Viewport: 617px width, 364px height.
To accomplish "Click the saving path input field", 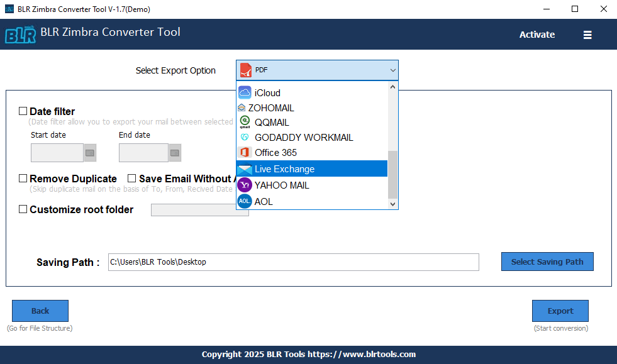I will pos(292,262).
